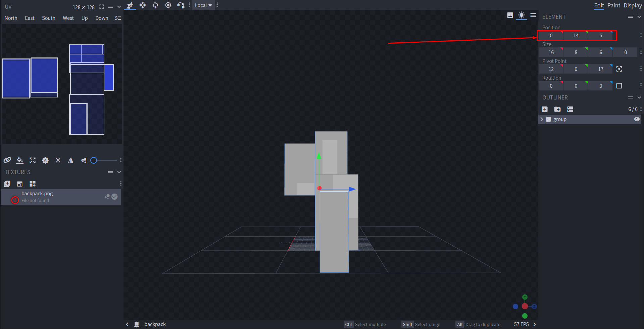Screen dimensions: 644x329
Task: Select the North face in UV panel
Action: point(11,18)
